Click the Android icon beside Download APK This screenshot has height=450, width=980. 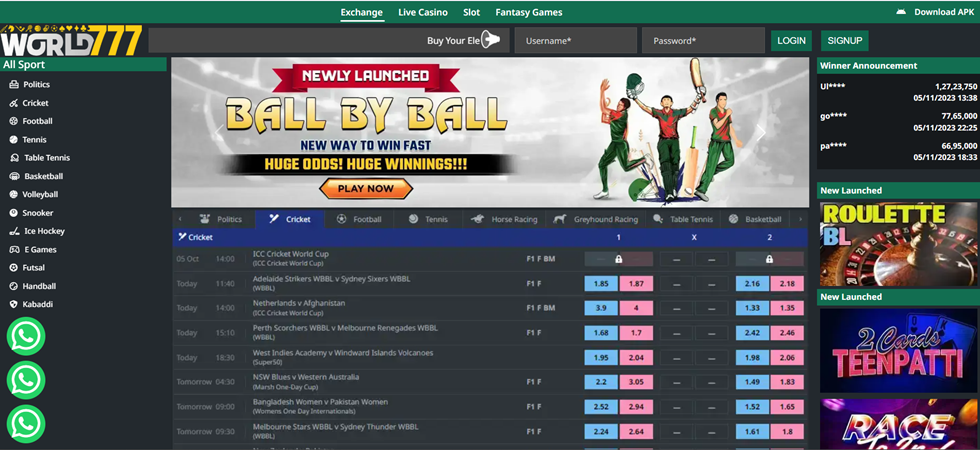(900, 12)
